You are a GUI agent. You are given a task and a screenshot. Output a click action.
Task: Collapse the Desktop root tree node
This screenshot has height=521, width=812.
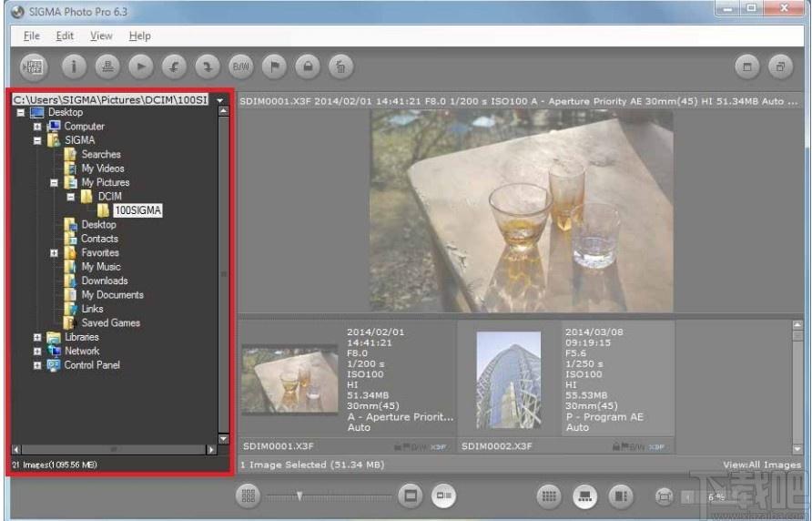21,113
